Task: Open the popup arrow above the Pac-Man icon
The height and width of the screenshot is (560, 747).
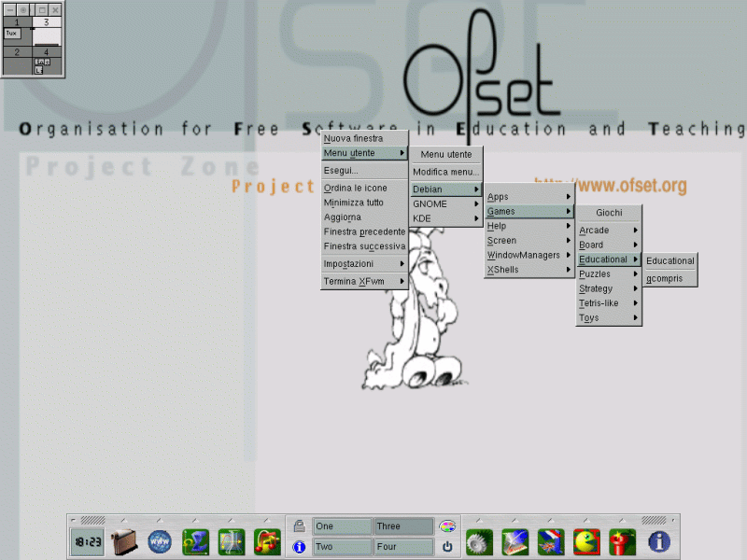Action: point(586,521)
